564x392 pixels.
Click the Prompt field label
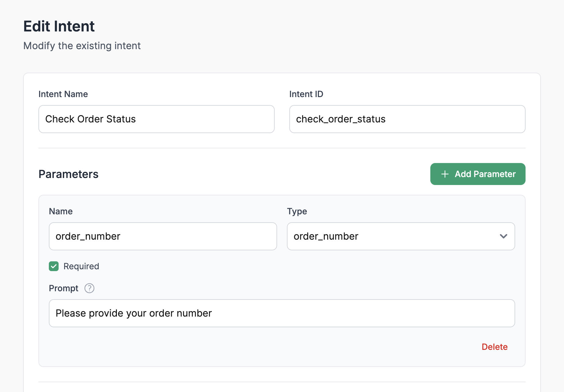tap(63, 288)
